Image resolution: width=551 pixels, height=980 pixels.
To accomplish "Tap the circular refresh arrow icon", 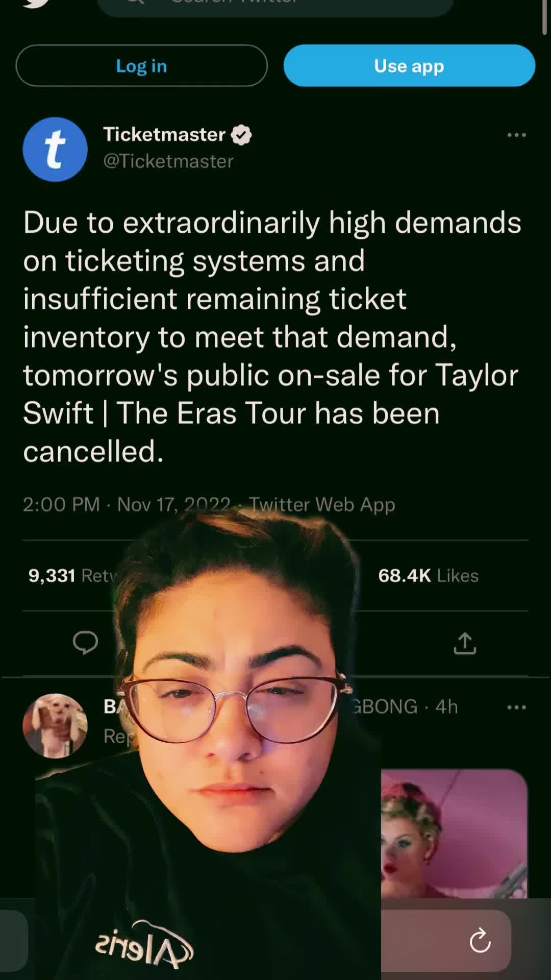I will [x=480, y=941].
